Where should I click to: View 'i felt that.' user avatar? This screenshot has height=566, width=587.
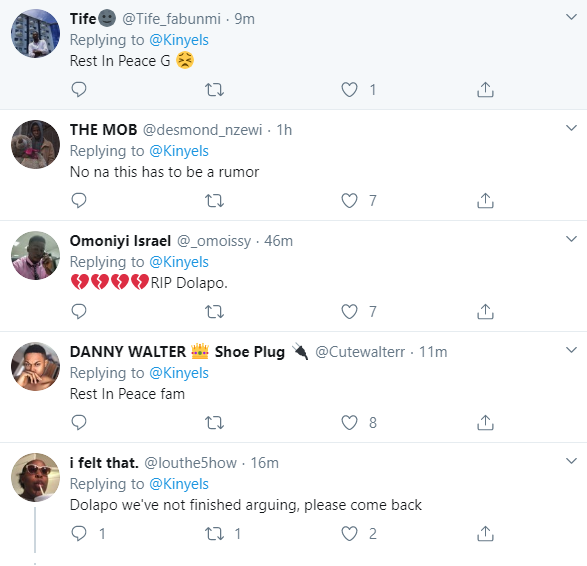coord(36,477)
